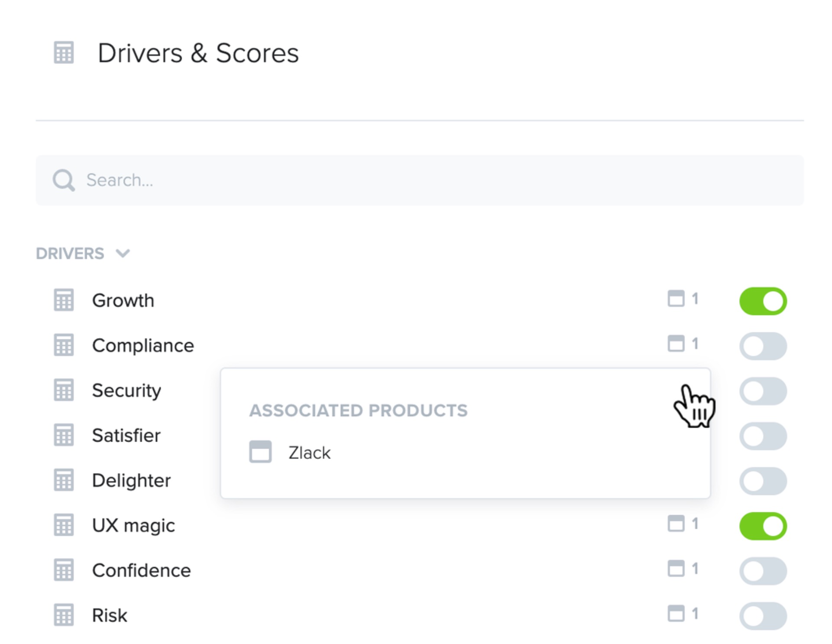This screenshot has height=644, width=832.
Task: Open Growth associated products icon
Action: pyautogui.click(x=676, y=299)
